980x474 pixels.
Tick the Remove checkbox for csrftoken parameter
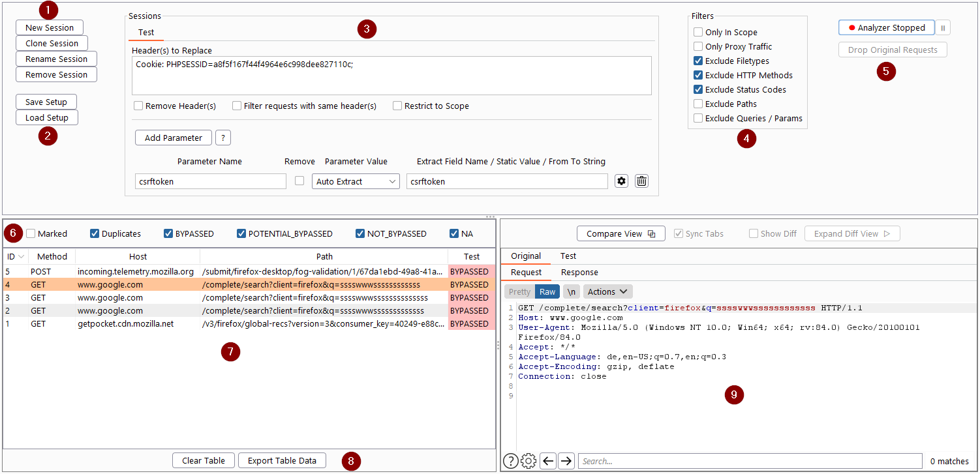coord(299,181)
